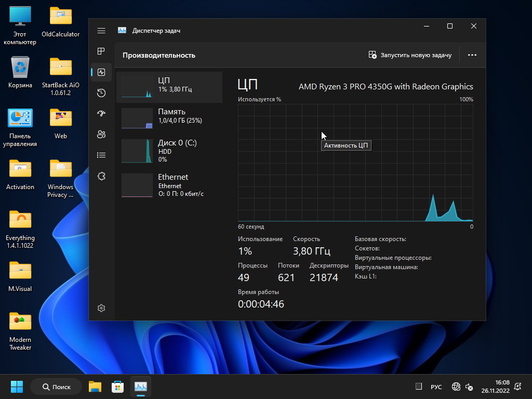This screenshot has height=399, width=532.
Task: Open Task Manager settings gear
Action: click(101, 308)
